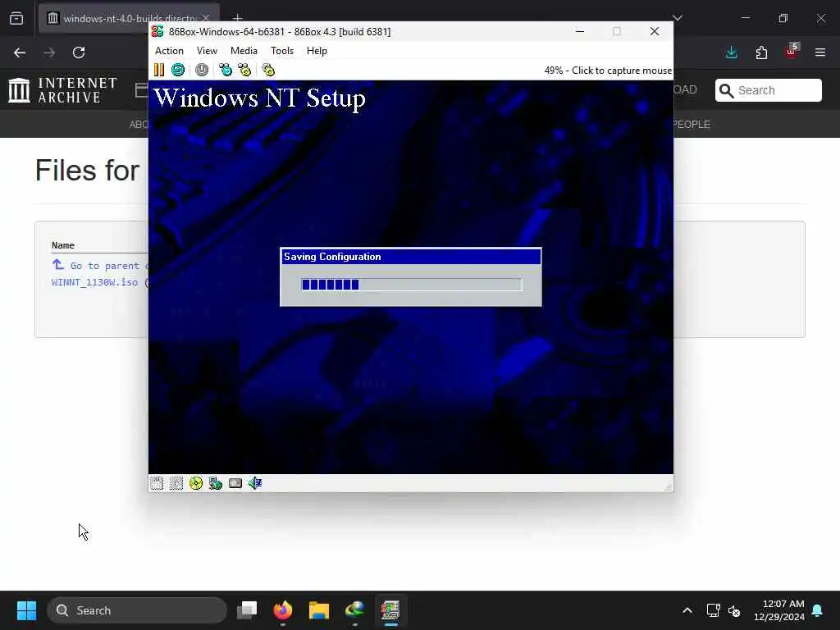Send Ctrl+Alt+Del via 86Box toolbar icon
Image resolution: width=840 pixels, height=630 pixels.
(226, 70)
